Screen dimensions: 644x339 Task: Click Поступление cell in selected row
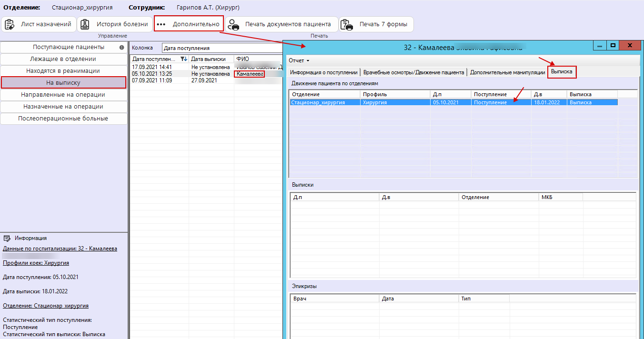[501, 102]
